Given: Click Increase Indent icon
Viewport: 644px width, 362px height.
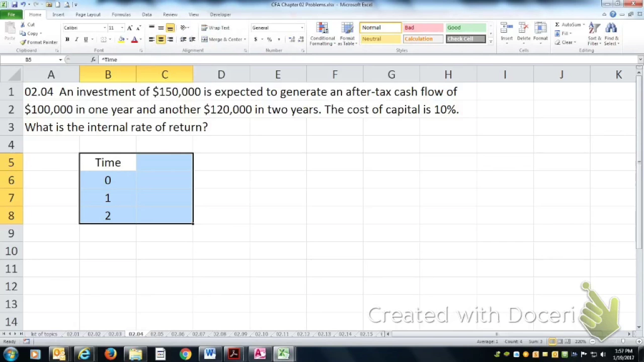Looking at the screenshot, I should (192, 39).
